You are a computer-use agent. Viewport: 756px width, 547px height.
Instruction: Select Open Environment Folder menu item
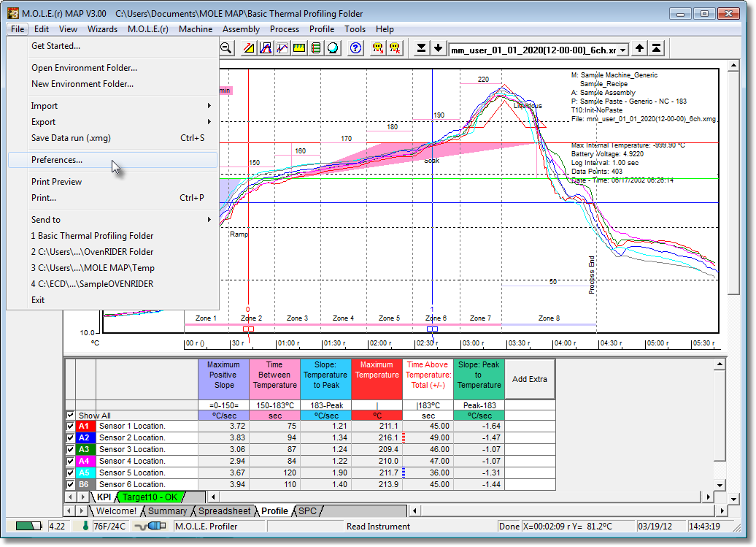coord(113,67)
